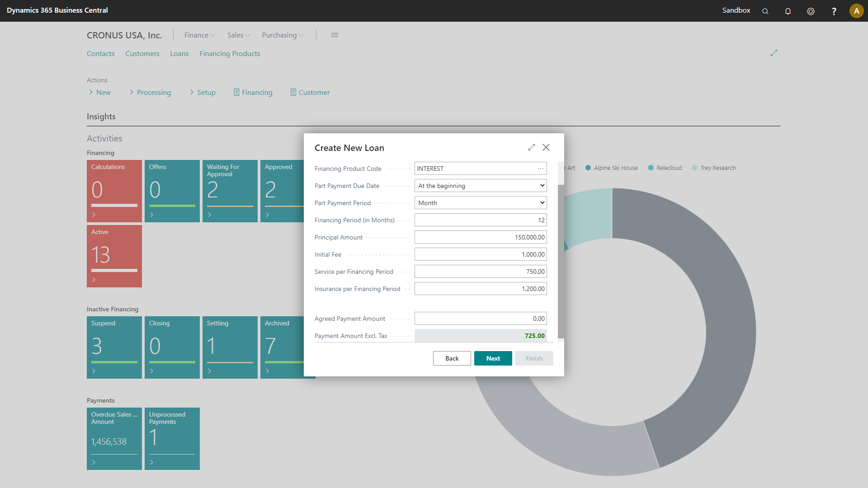The width and height of the screenshot is (868, 488).
Task: Open the Finance menu
Action: (199, 34)
